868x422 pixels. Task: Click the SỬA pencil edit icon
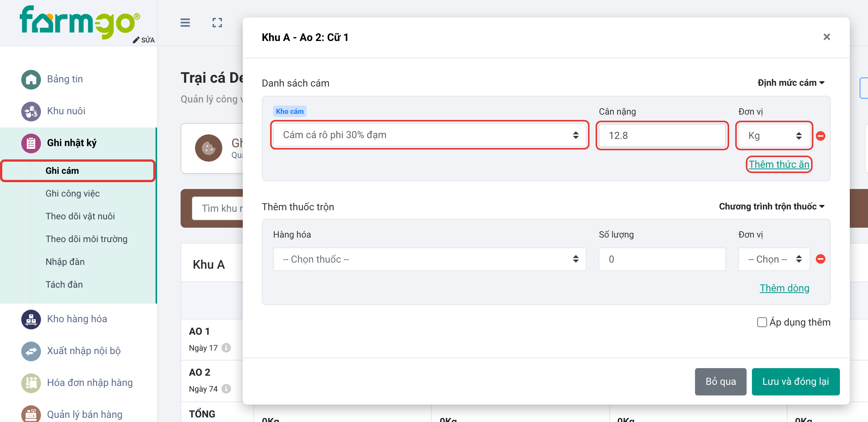point(136,40)
